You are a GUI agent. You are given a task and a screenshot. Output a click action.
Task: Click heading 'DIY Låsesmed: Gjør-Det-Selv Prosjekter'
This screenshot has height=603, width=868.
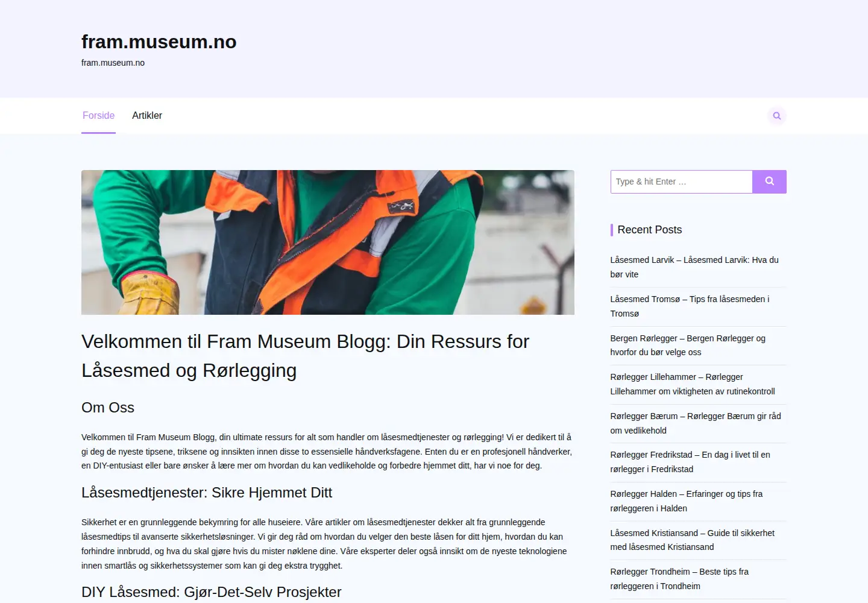(x=212, y=592)
